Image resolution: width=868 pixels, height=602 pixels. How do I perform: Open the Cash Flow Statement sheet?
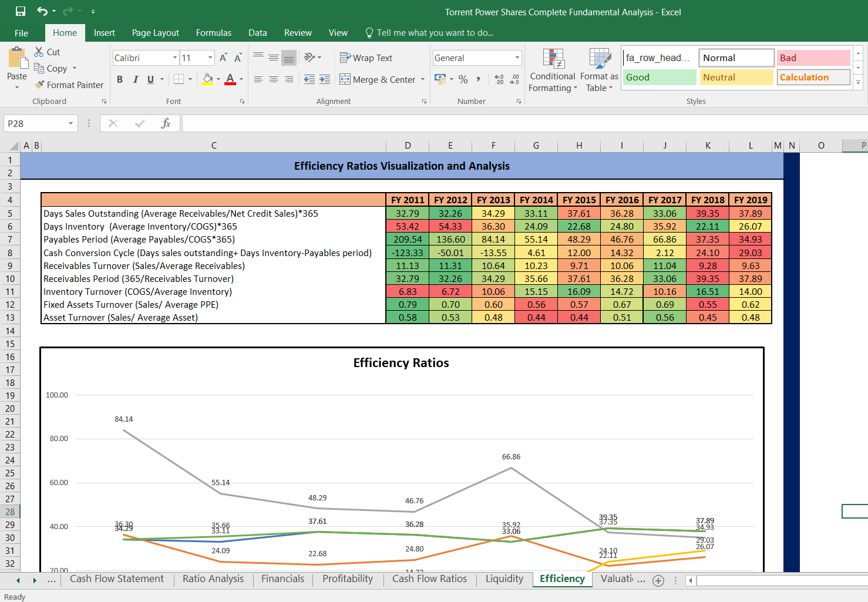[117, 579]
